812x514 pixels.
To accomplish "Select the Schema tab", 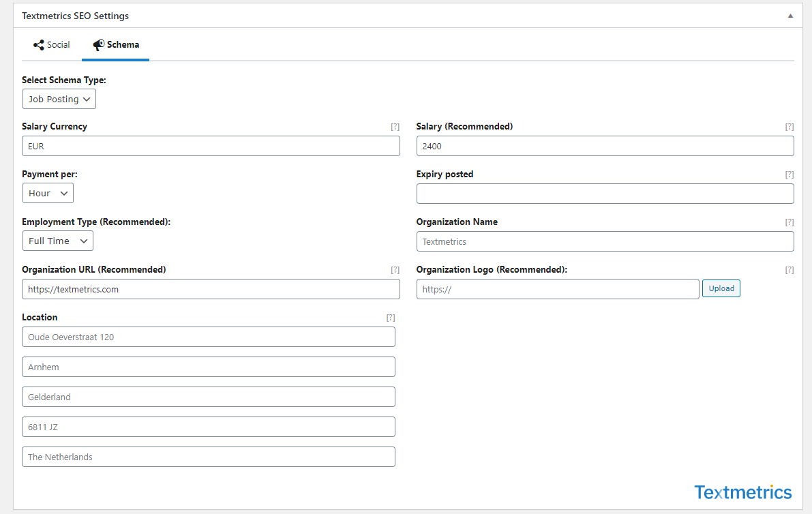I will (116, 45).
